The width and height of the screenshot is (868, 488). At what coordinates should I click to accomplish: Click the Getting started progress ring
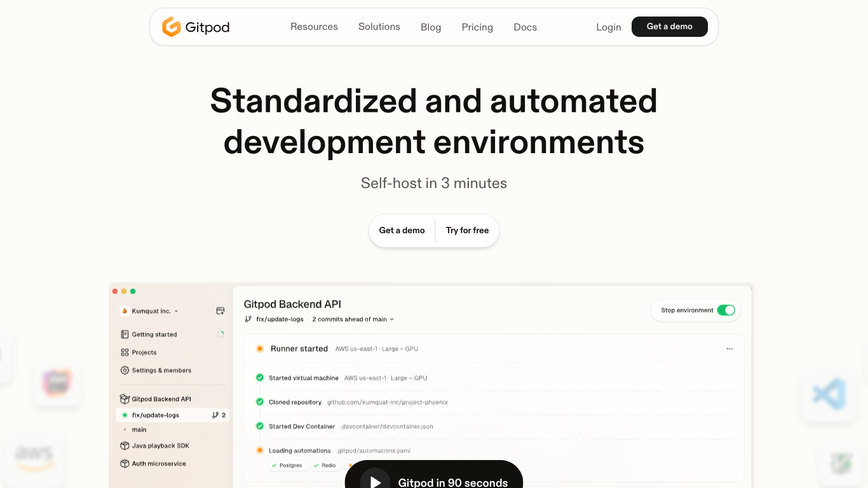(x=220, y=334)
